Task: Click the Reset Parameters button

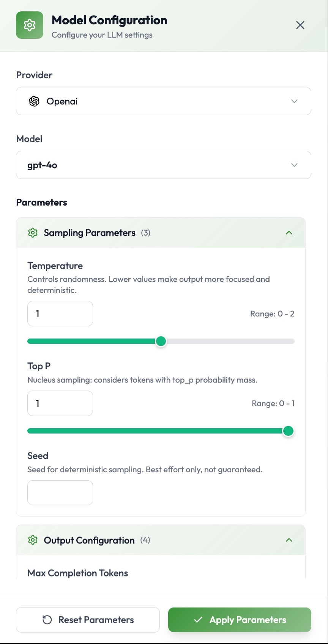Action: (88, 620)
